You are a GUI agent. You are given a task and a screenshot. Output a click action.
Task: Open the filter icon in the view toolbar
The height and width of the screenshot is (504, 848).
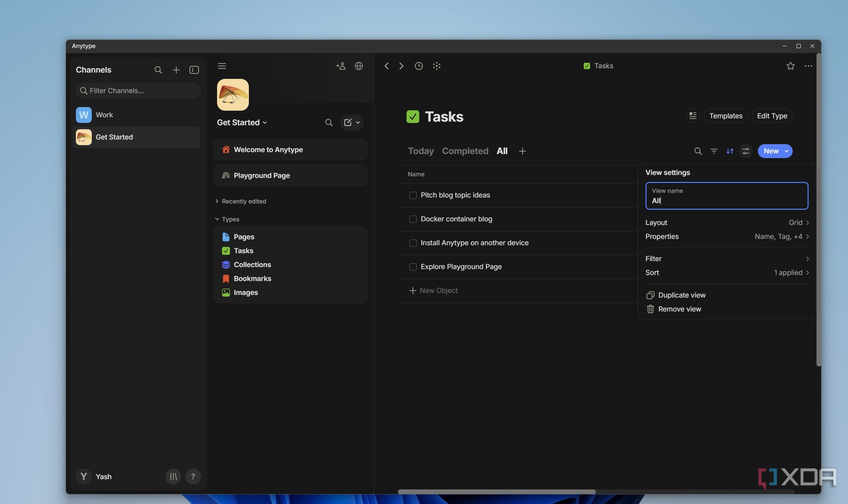pos(714,151)
